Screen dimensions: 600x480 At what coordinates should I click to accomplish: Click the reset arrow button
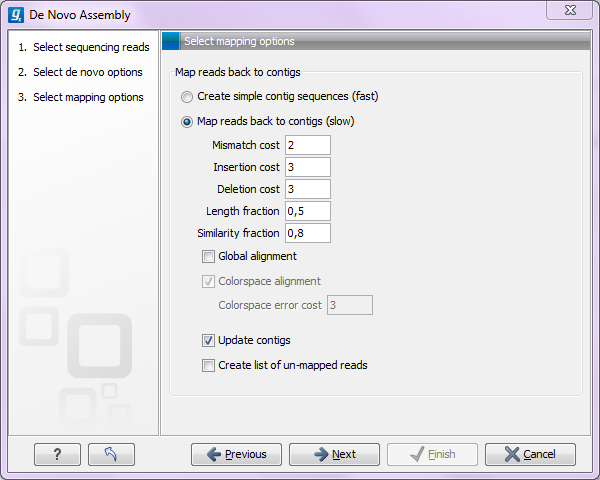click(x=111, y=454)
